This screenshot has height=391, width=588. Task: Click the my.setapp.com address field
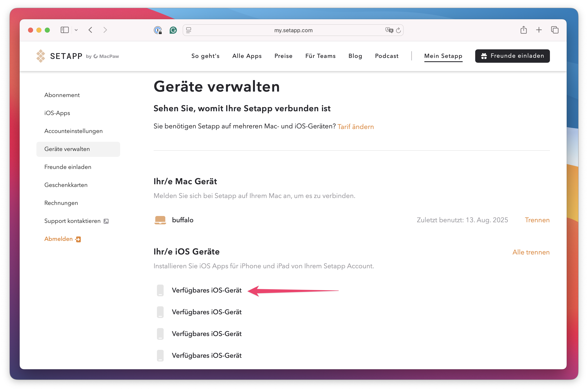click(x=293, y=30)
